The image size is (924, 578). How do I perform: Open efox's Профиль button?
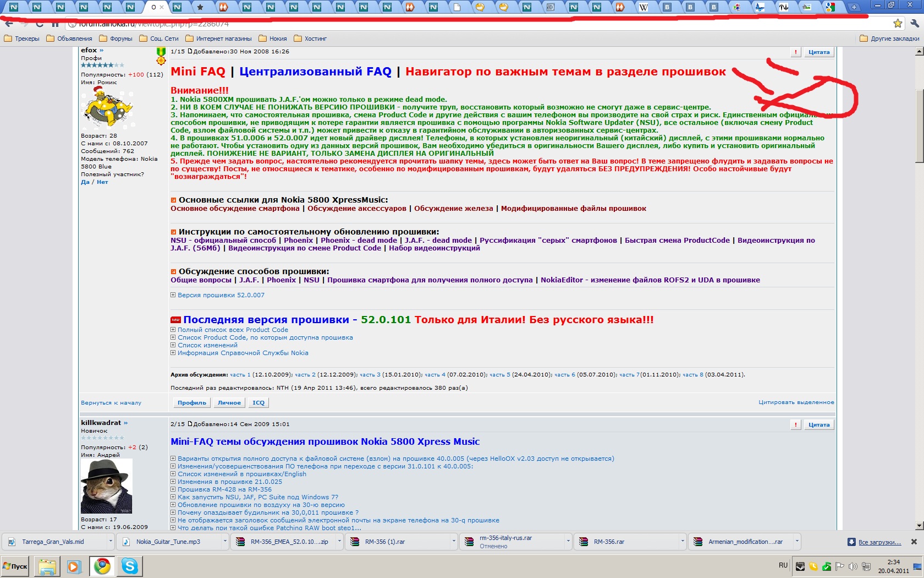coord(191,403)
